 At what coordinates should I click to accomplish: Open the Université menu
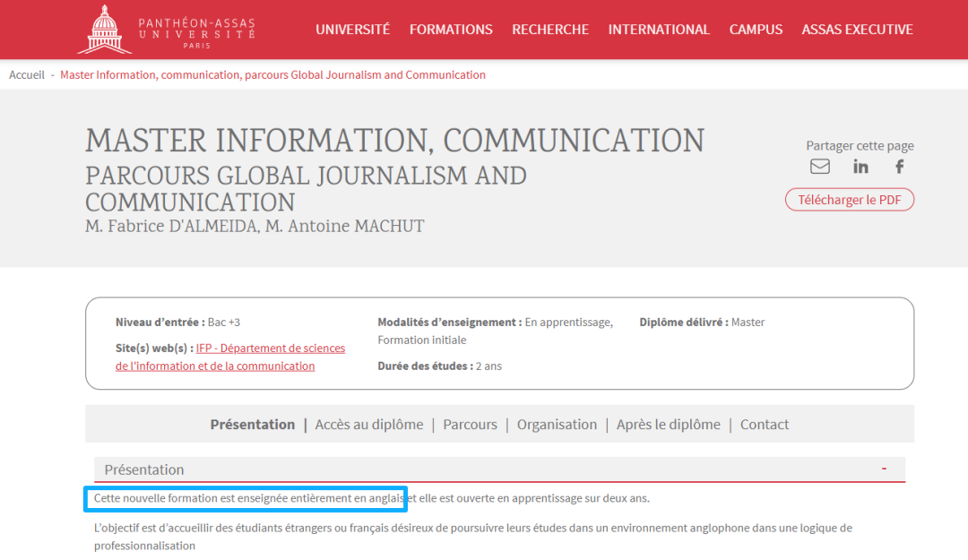click(x=352, y=30)
